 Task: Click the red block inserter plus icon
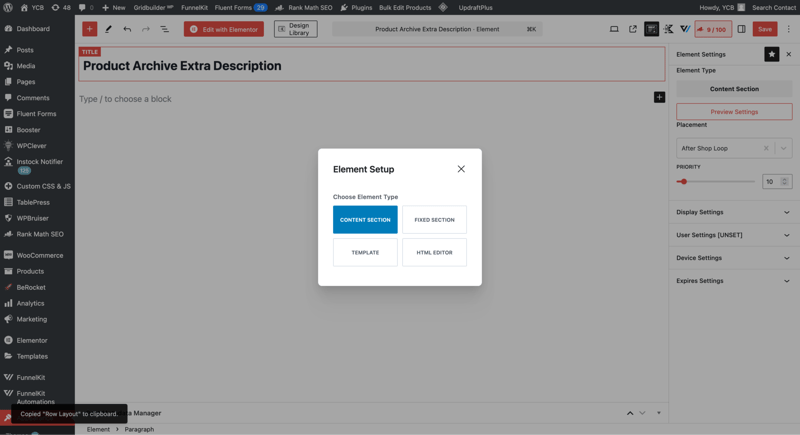click(89, 29)
